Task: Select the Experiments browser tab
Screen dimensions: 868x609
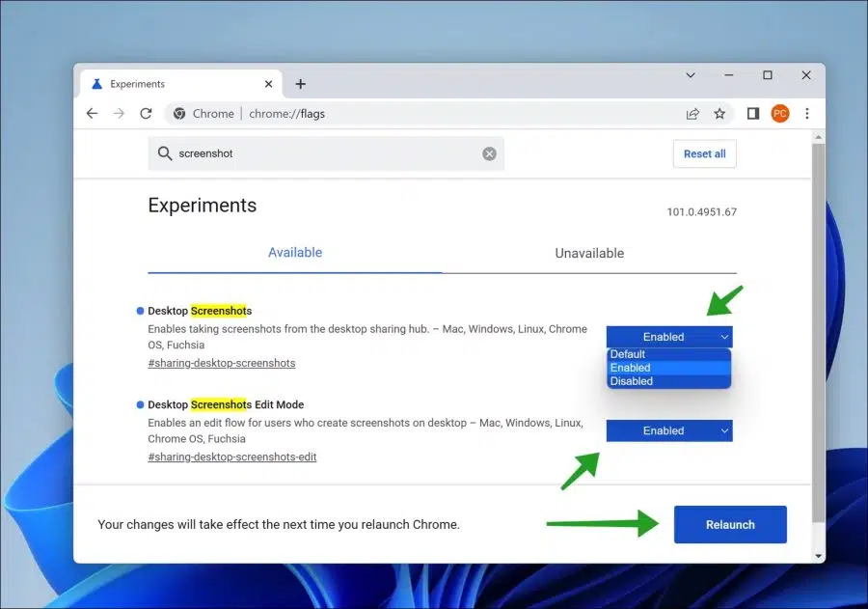Action: tap(181, 84)
